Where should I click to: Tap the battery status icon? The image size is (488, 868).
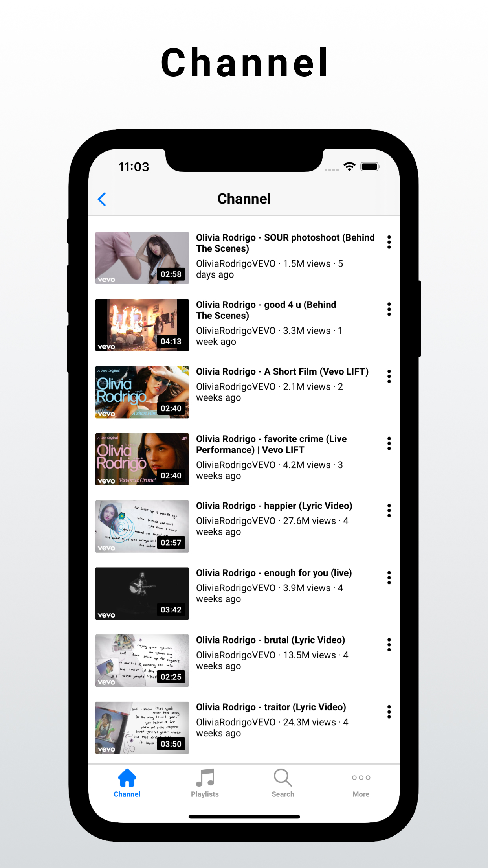370,167
